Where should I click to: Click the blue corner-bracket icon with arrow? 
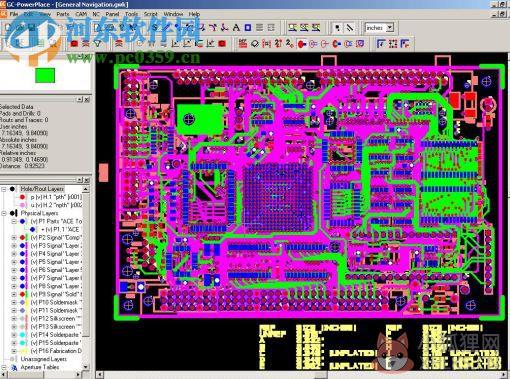pos(381,43)
